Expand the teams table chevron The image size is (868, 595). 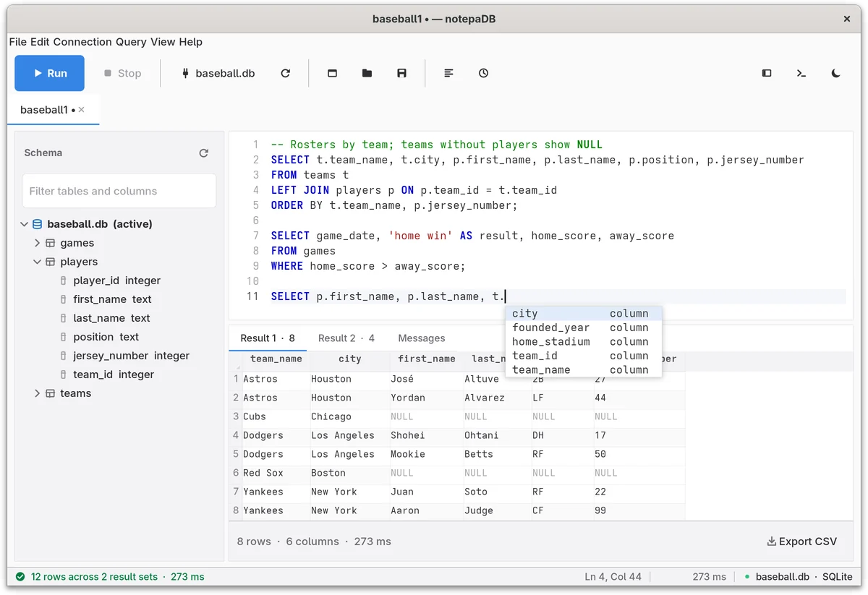38,393
